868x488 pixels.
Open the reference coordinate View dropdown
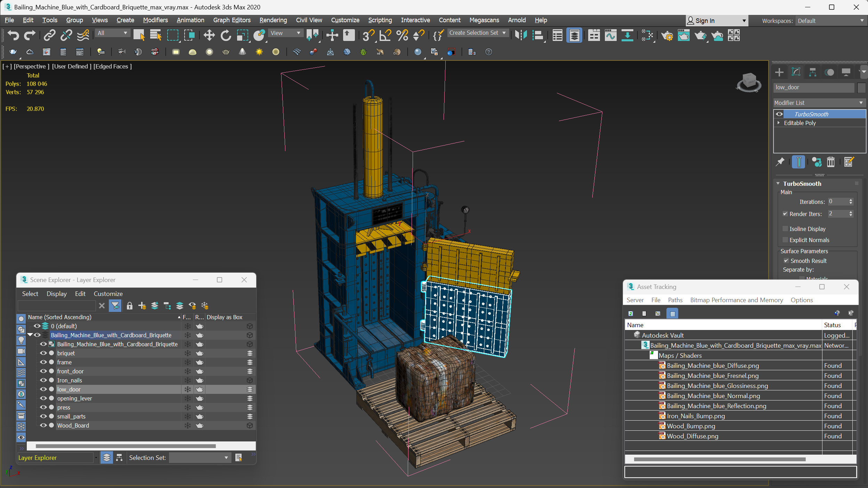[x=285, y=33]
